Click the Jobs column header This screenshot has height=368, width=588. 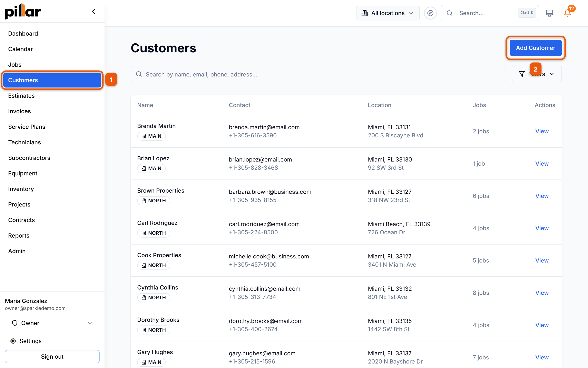[x=479, y=105]
